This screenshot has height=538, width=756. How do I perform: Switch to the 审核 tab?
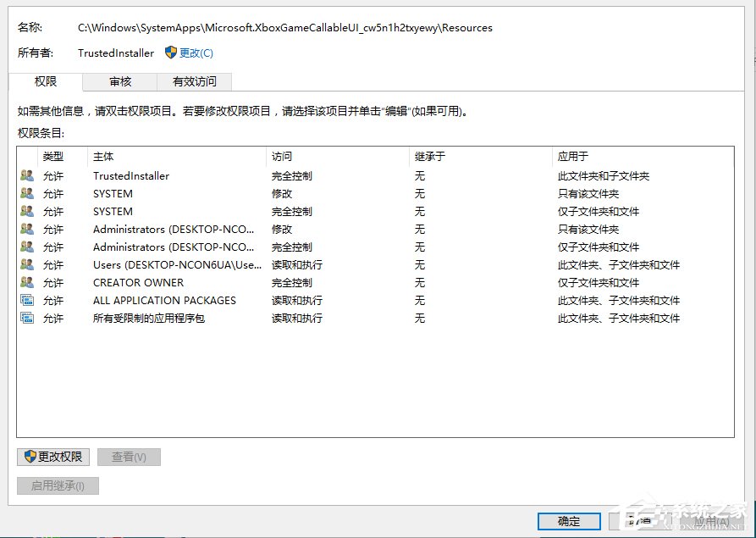tap(119, 81)
